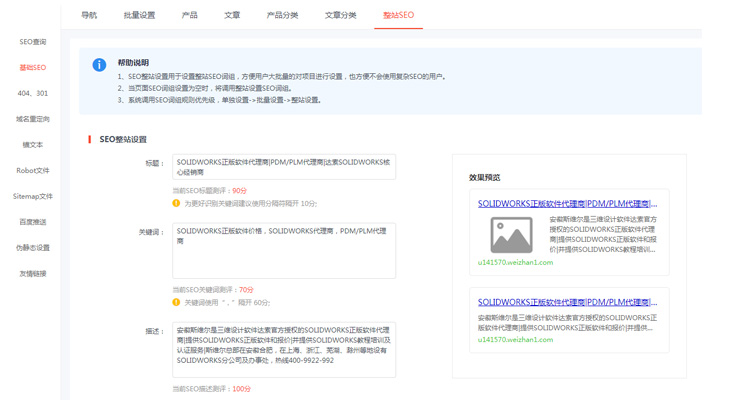Select the 整站SEO tab

398,15
